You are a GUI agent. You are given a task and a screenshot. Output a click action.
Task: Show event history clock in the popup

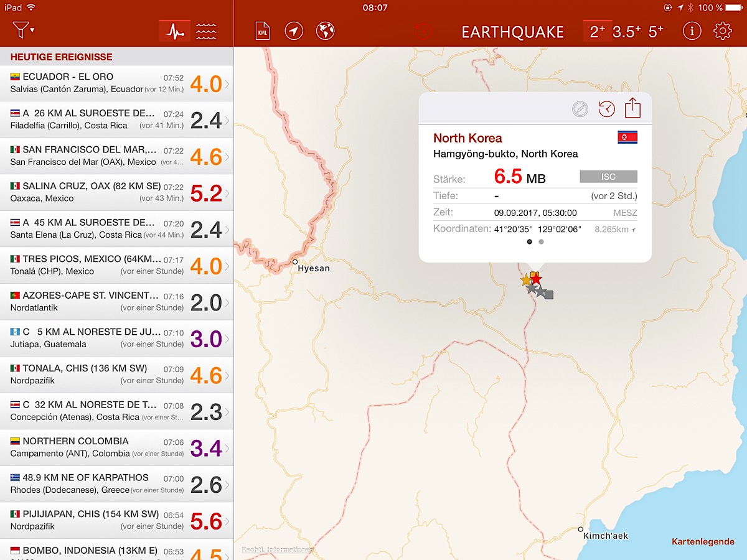[x=606, y=110]
